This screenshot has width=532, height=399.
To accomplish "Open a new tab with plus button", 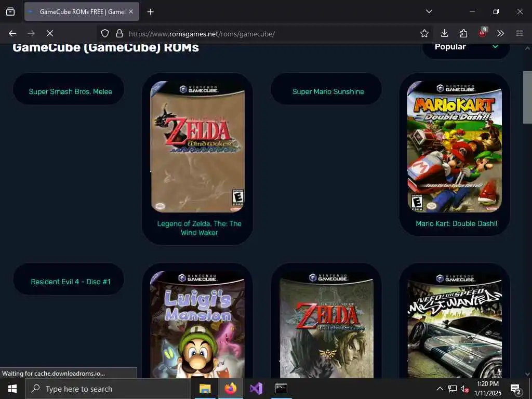I will click(150, 12).
